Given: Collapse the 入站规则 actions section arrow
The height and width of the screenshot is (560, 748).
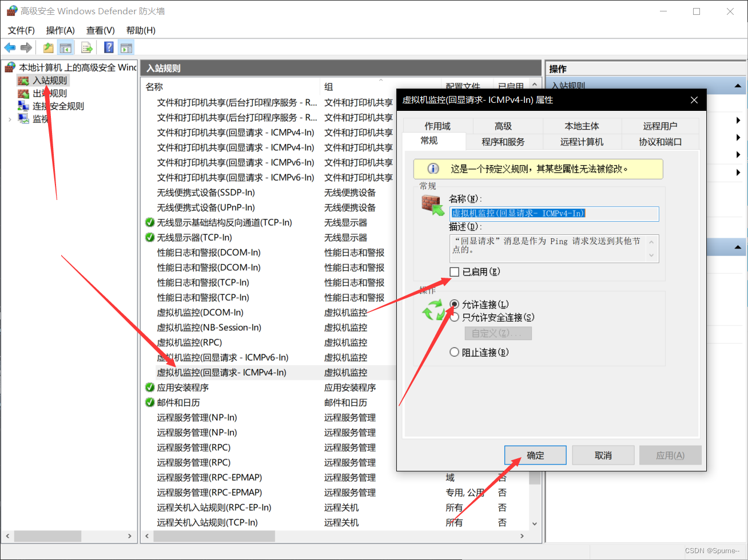Looking at the screenshot, I should [738, 86].
